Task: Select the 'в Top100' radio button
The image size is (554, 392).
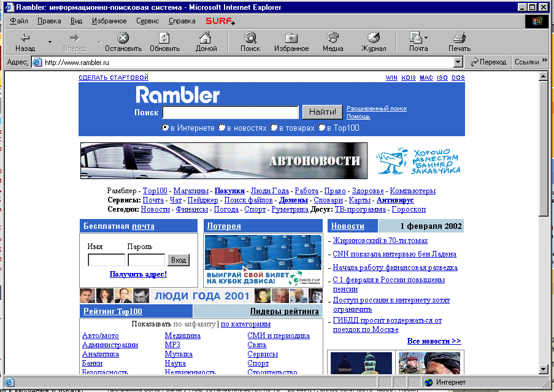Action: [321, 127]
